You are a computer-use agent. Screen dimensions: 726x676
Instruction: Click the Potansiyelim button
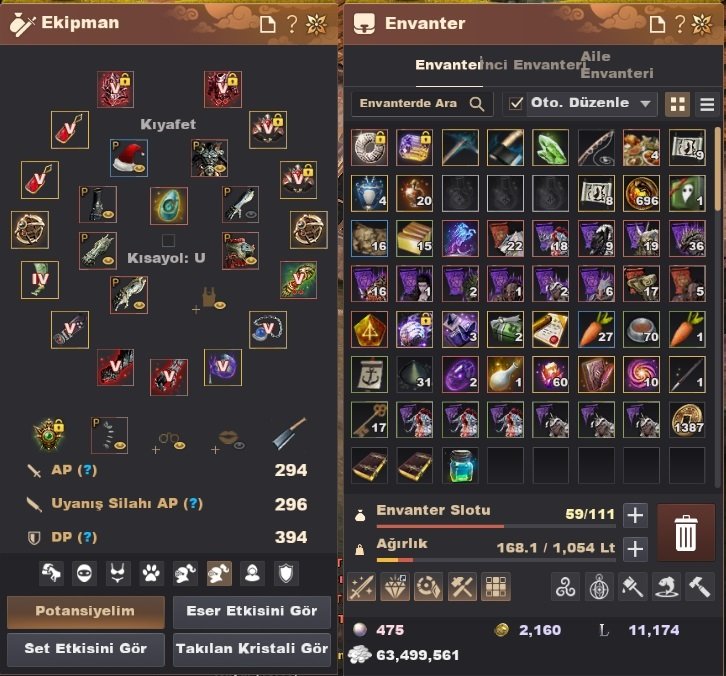86,612
